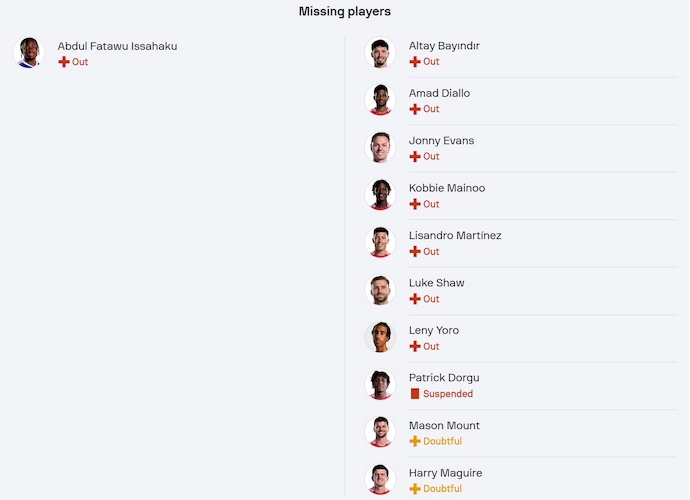Click Amad Diallo's avatar photo
690x500 pixels.
click(380, 100)
